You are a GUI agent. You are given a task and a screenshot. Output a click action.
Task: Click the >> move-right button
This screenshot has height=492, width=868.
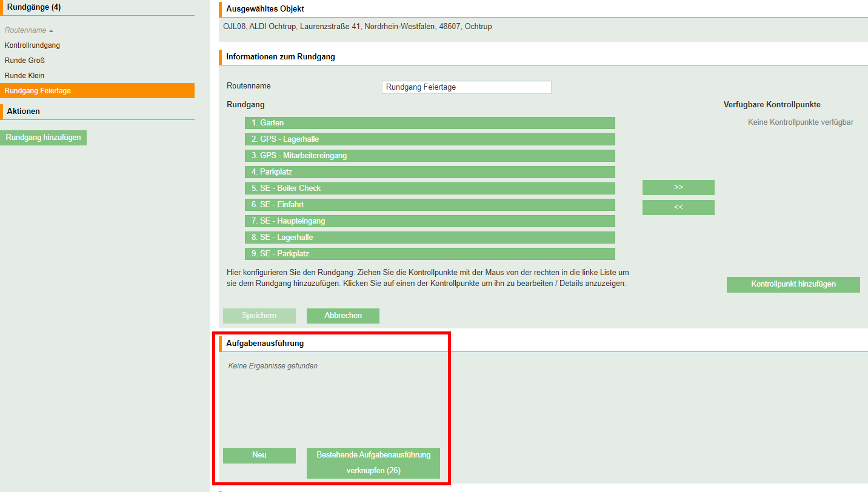click(678, 187)
